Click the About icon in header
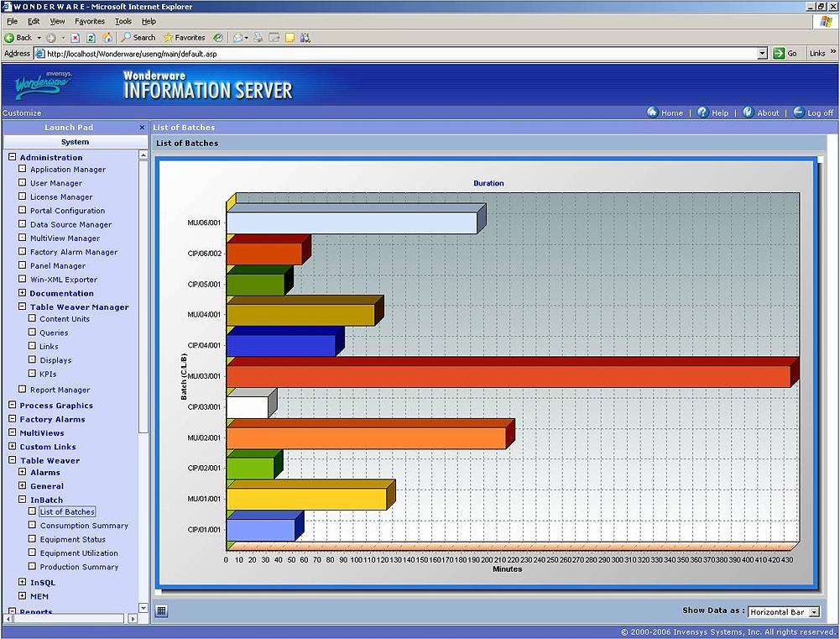Viewport: 840px width, 639px height. (748, 113)
